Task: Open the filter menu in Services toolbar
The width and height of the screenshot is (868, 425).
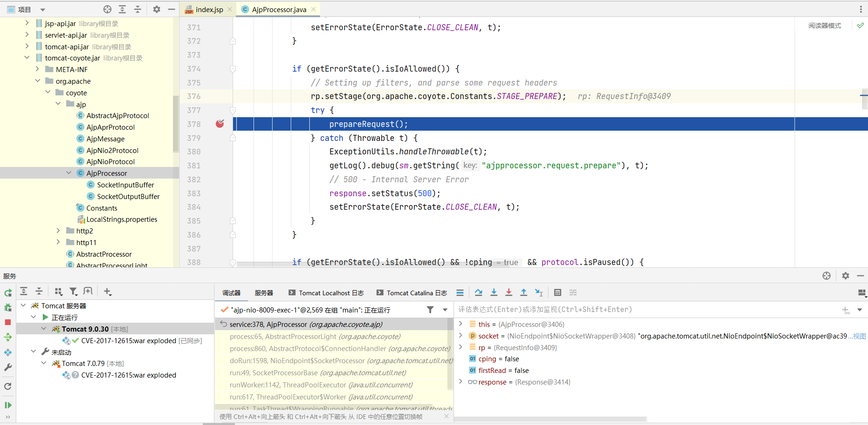Action: tap(73, 292)
